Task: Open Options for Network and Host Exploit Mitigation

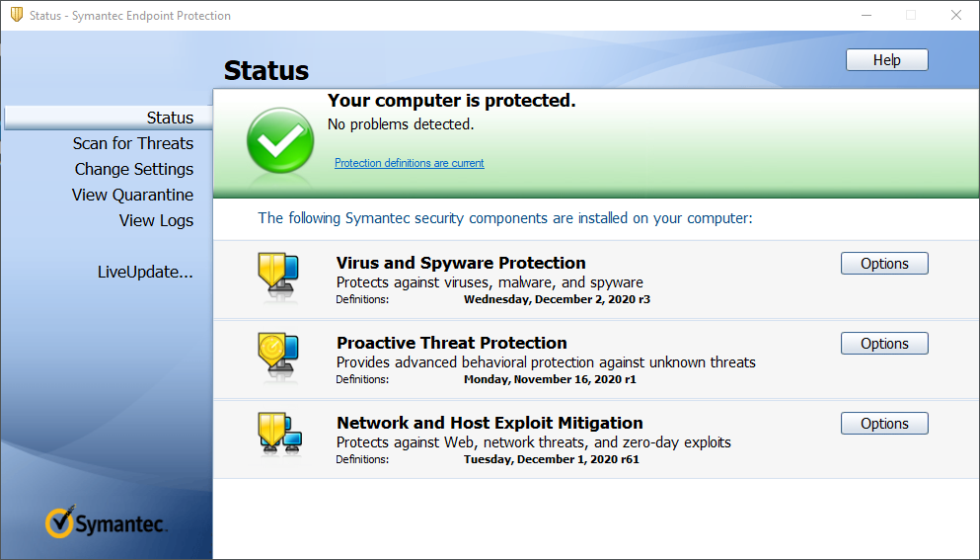Action: (884, 424)
